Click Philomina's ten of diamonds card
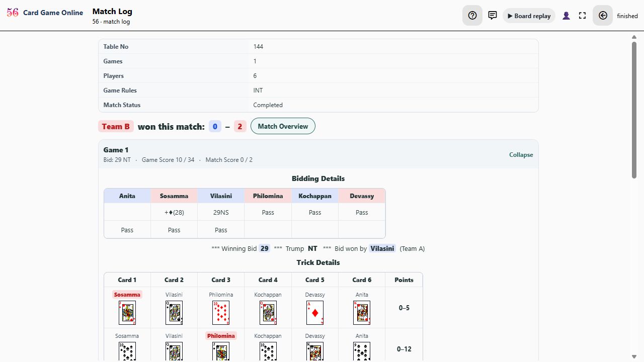Screen dimensions: 644x362 point(221,313)
